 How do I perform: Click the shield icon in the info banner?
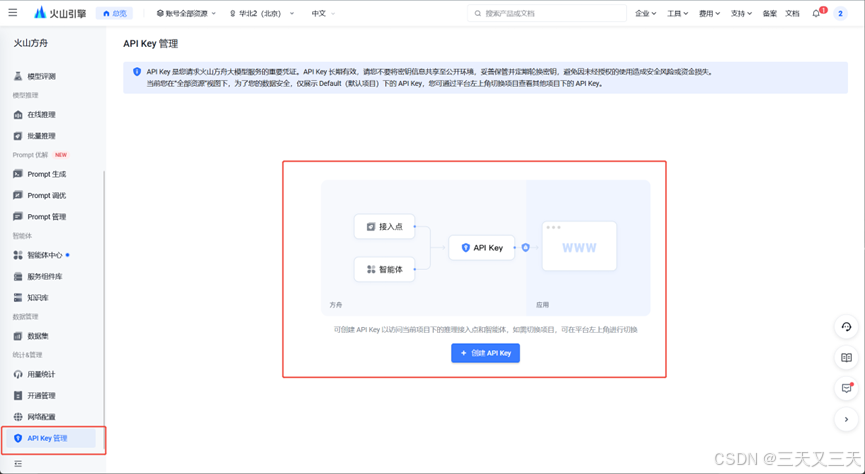(137, 72)
